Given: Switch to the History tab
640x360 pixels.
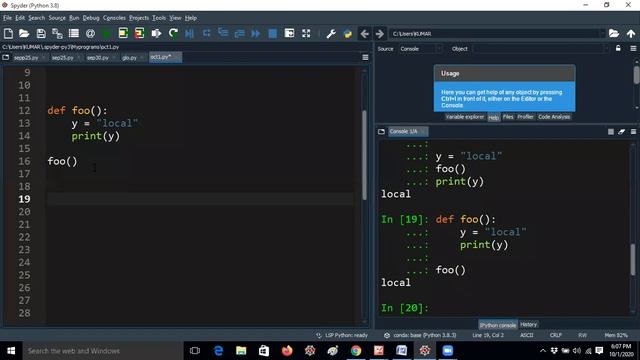Looking at the screenshot, I should (529, 324).
